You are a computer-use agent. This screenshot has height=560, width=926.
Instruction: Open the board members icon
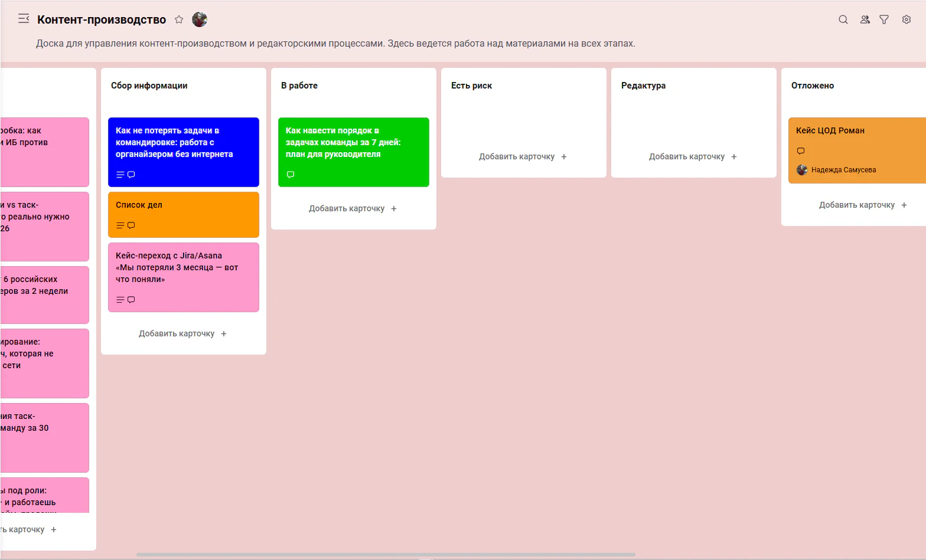pyautogui.click(x=865, y=19)
